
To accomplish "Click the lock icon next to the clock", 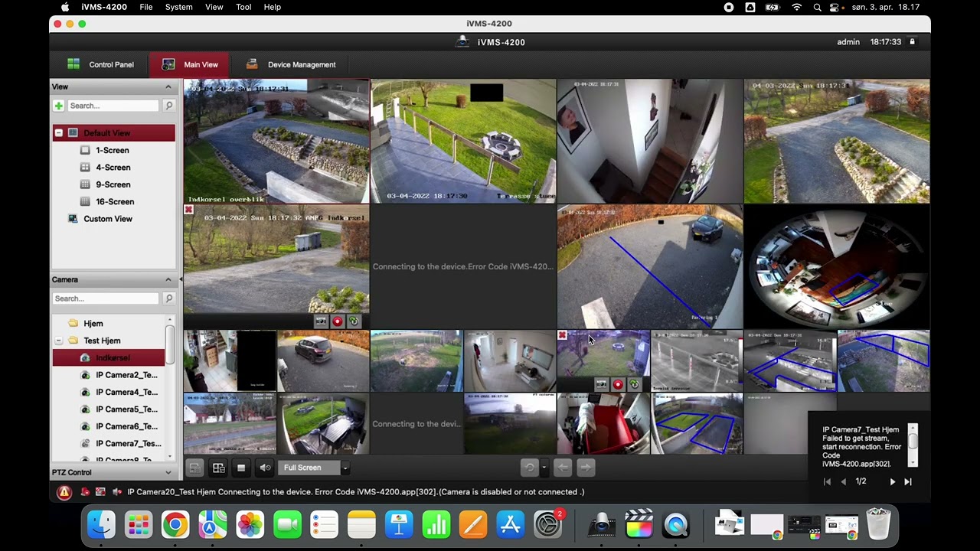I will pyautogui.click(x=912, y=42).
